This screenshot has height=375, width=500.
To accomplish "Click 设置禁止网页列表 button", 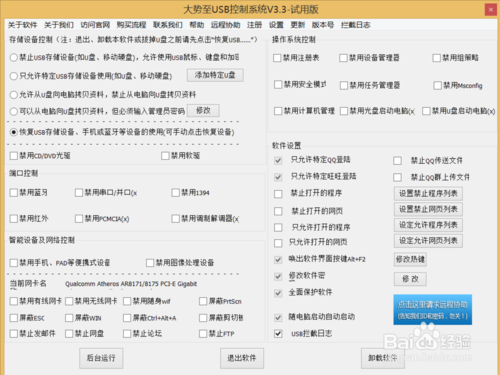I will [428, 209].
